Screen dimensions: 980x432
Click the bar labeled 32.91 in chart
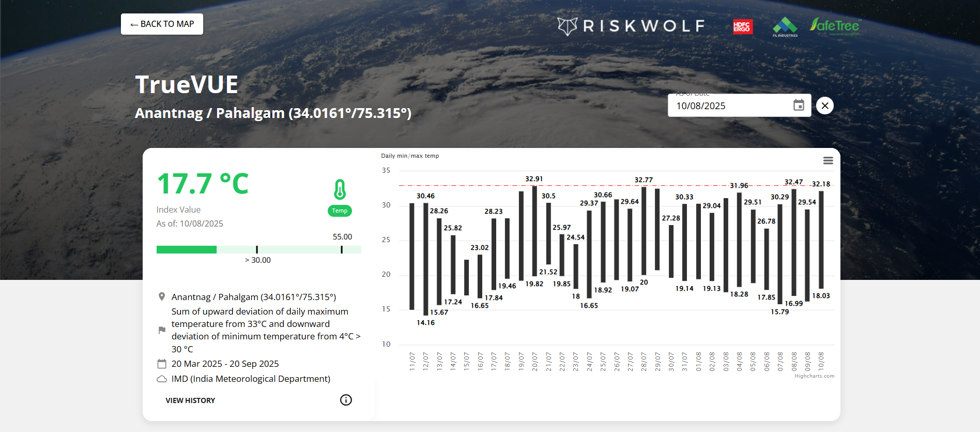534,230
